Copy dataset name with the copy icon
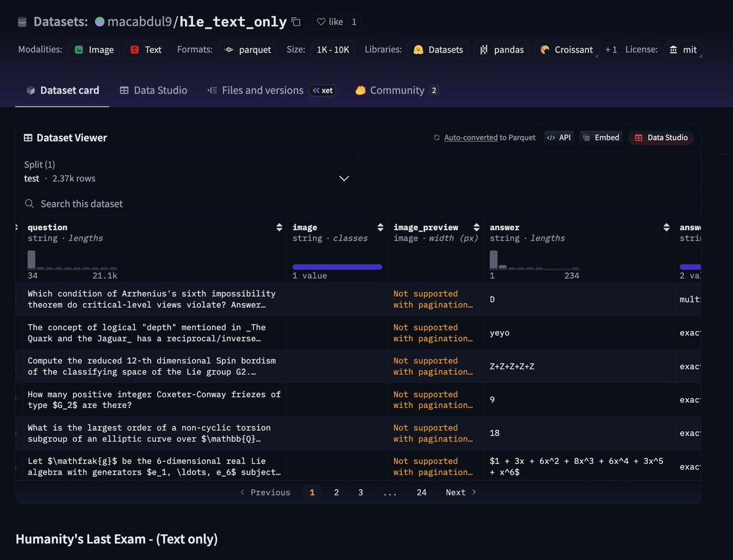The image size is (733, 560). coord(296,22)
